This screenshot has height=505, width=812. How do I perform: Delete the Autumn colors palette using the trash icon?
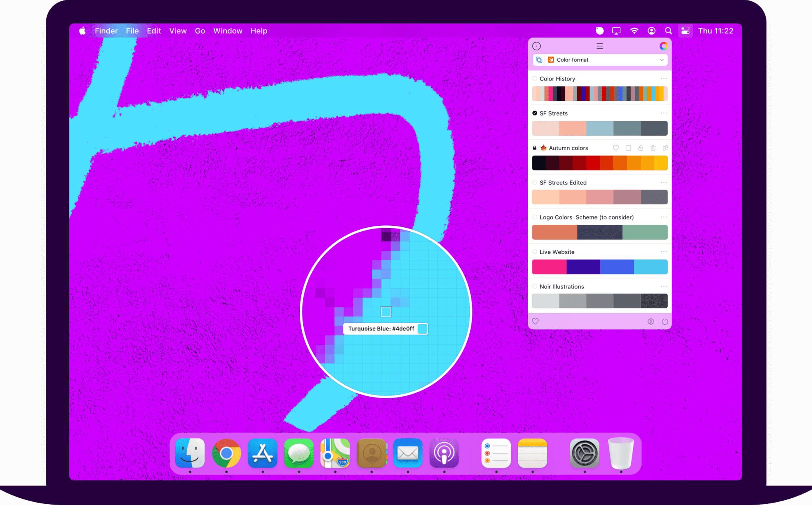tap(653, 148)
